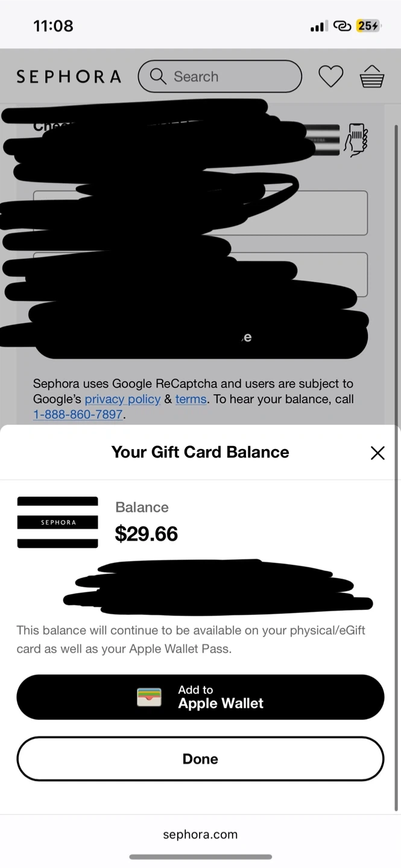Screen dimensions: 401x868
Task: Tap the personal hotspot link icon
Action: [342, 26]
